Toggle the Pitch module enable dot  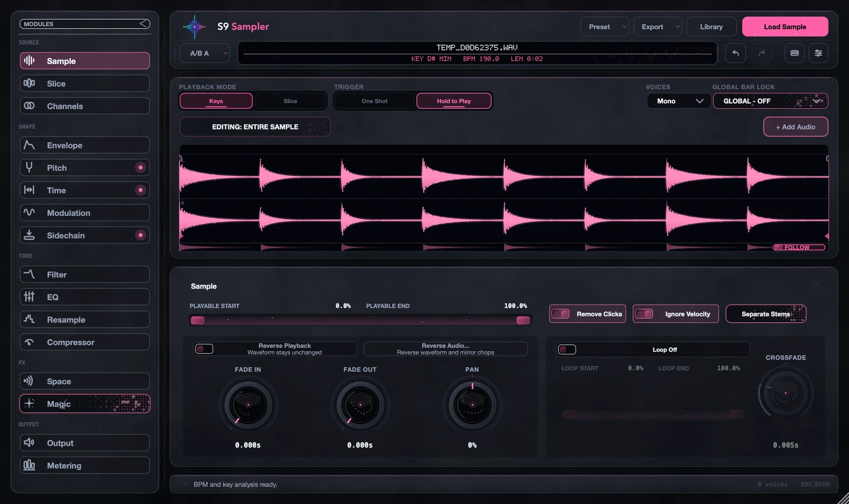[x=141, y=168]
